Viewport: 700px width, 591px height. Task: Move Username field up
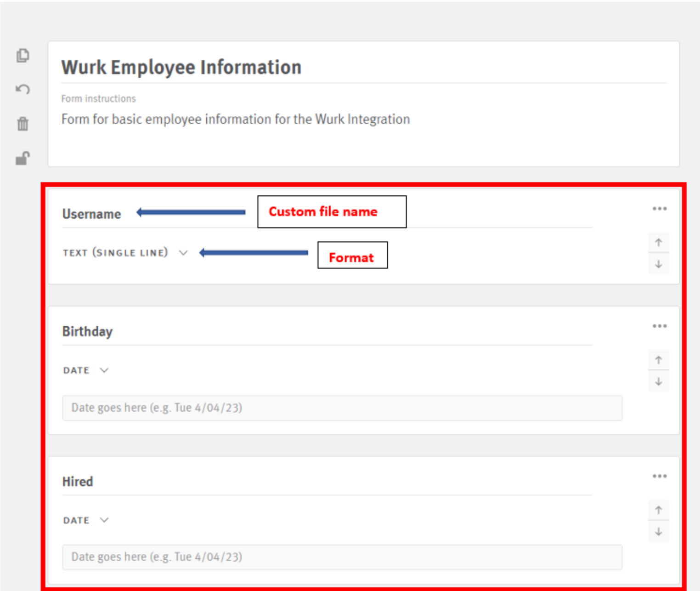(x=658, y=243)
